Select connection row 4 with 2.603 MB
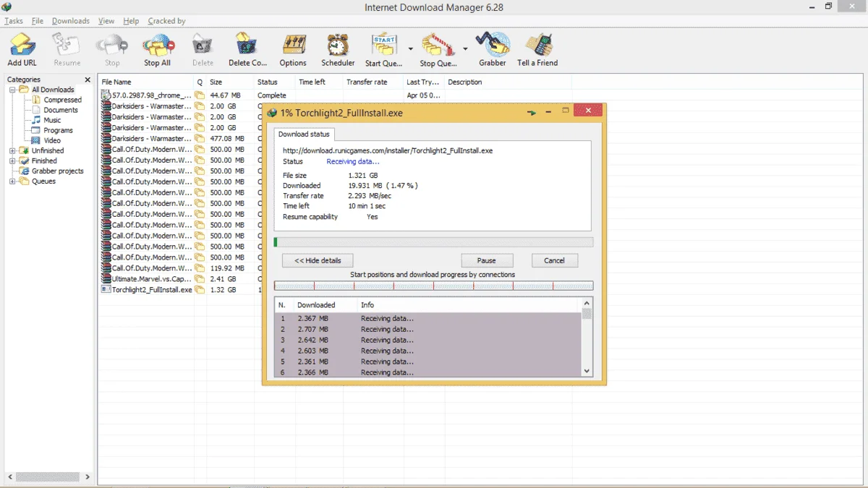 click(427, 351)
